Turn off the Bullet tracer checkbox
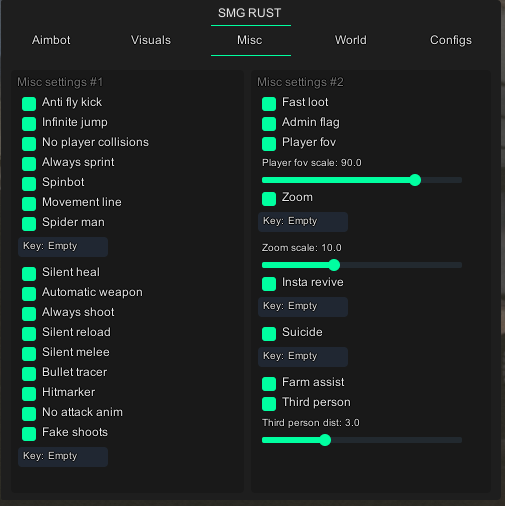Screen dimensions: 505x506 pyautogui.click(x=29, y=374)
